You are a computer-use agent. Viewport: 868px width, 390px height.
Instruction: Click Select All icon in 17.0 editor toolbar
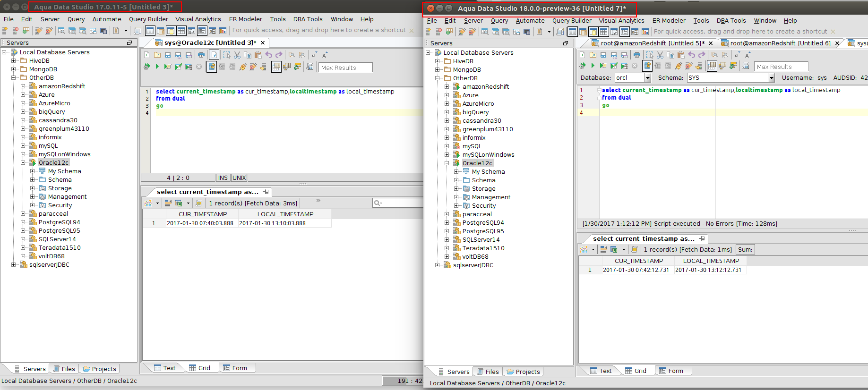pyautogui.click(x=227, y=55)
